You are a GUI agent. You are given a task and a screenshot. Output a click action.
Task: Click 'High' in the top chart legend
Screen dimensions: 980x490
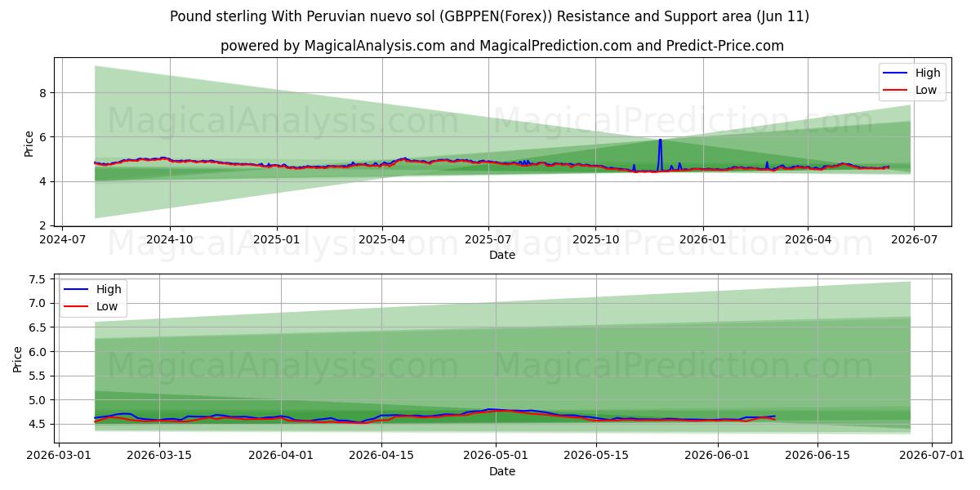pos(929,73)
